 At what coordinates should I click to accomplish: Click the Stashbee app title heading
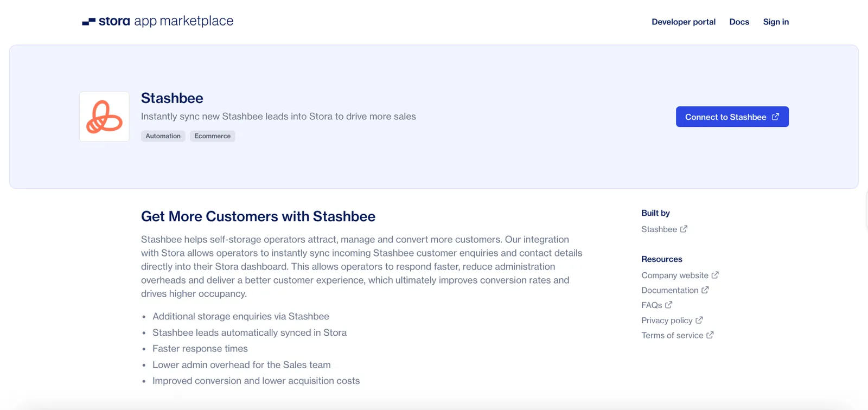point(172,98)
